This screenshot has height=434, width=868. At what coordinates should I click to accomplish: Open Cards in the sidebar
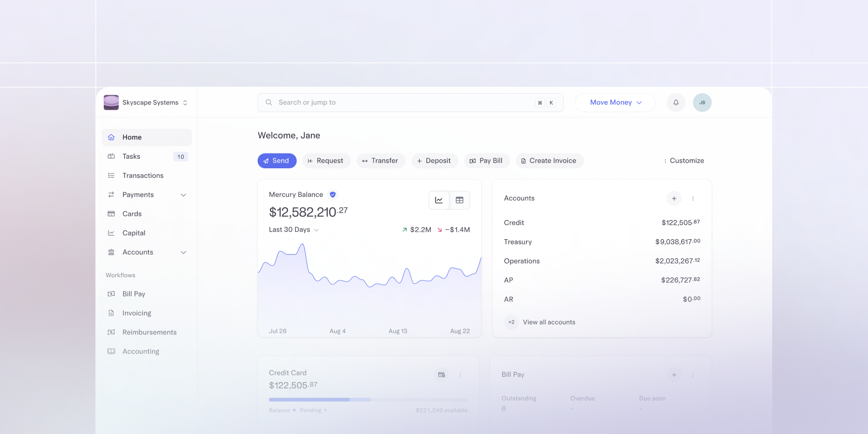coord(147,214)
